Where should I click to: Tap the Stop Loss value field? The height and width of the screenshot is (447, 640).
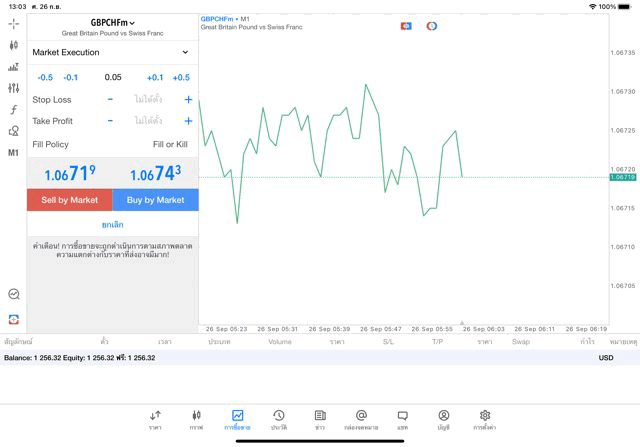click(148, 100)
